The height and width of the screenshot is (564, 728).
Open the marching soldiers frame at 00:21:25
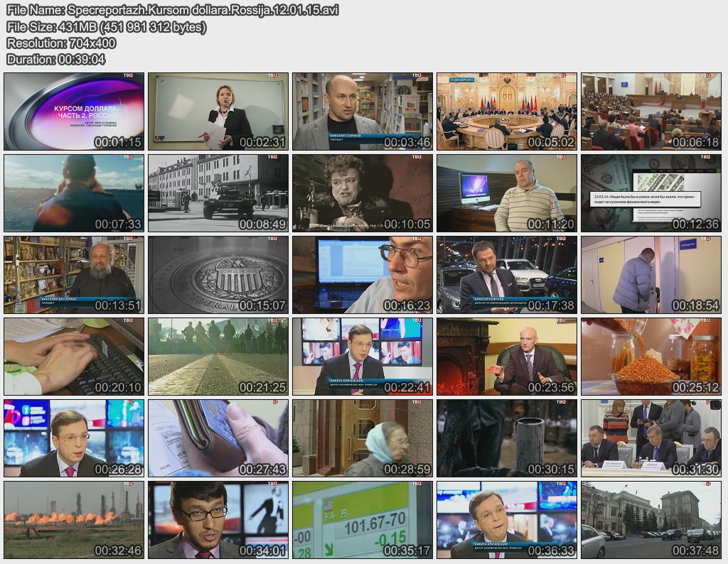218,356
